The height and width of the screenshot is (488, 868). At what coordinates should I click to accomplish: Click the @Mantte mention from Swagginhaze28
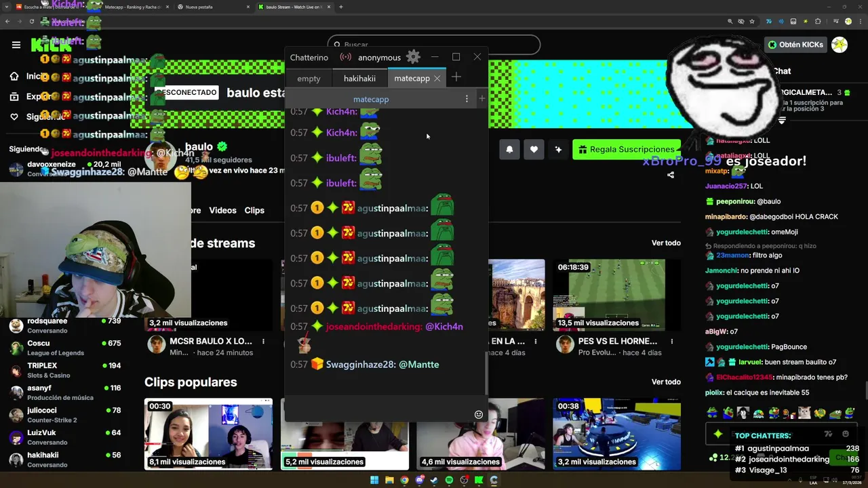[418, 365]
